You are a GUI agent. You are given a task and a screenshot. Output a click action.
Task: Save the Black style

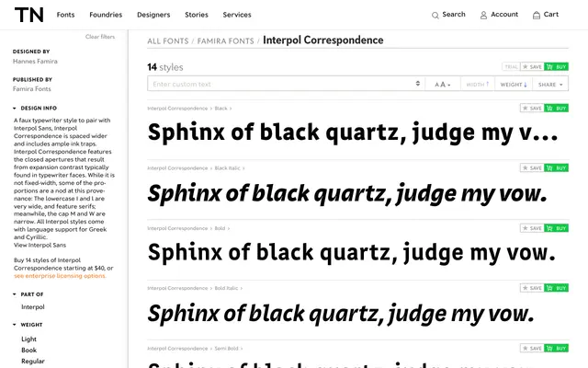point(532,109)
